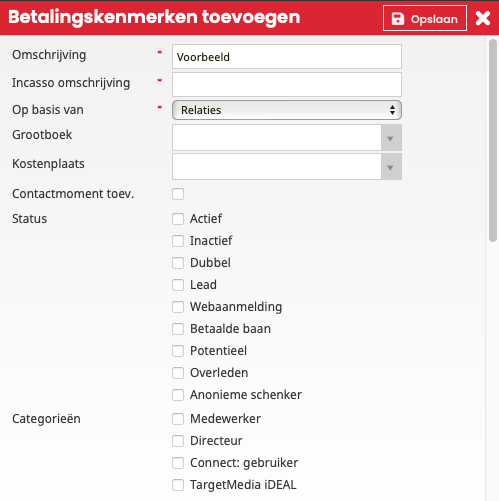The height and width of the screenshot is (501, 499).
Task: Check the Overleden status checkbox
Action: (x=178, y=373)
